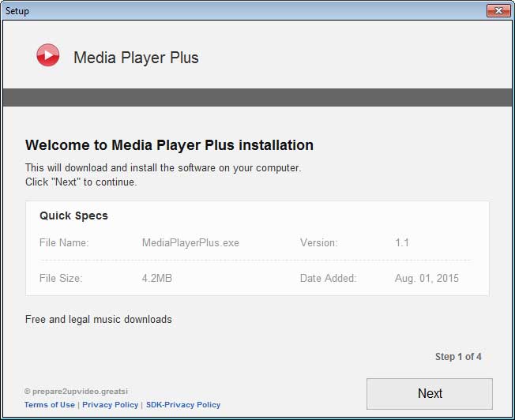The image size is (515, 420).
Task: Click the File Name label
Action: pyautogui.click(x=64, y=243)
